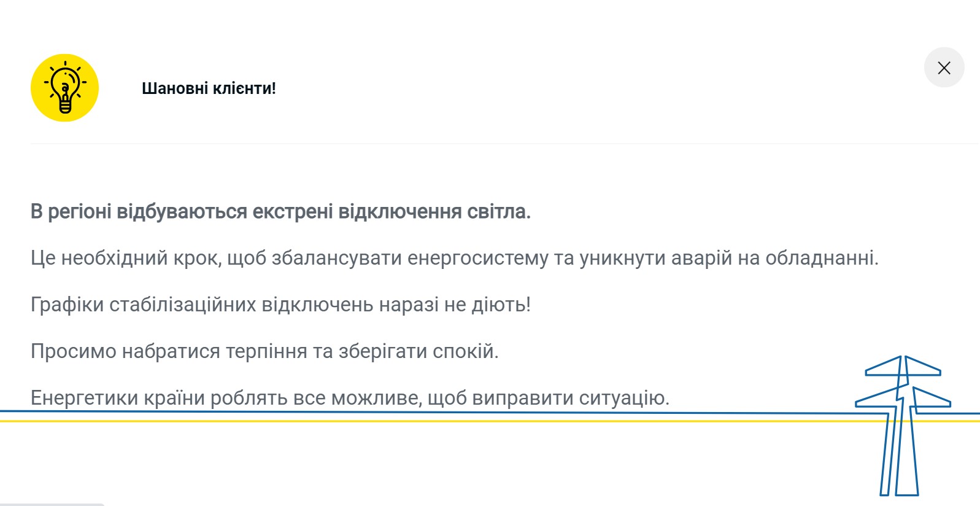Viewport: 980px width, 506px height.
Task: Click the horizontal divider under the header
Action: click(x=491, y=141)
